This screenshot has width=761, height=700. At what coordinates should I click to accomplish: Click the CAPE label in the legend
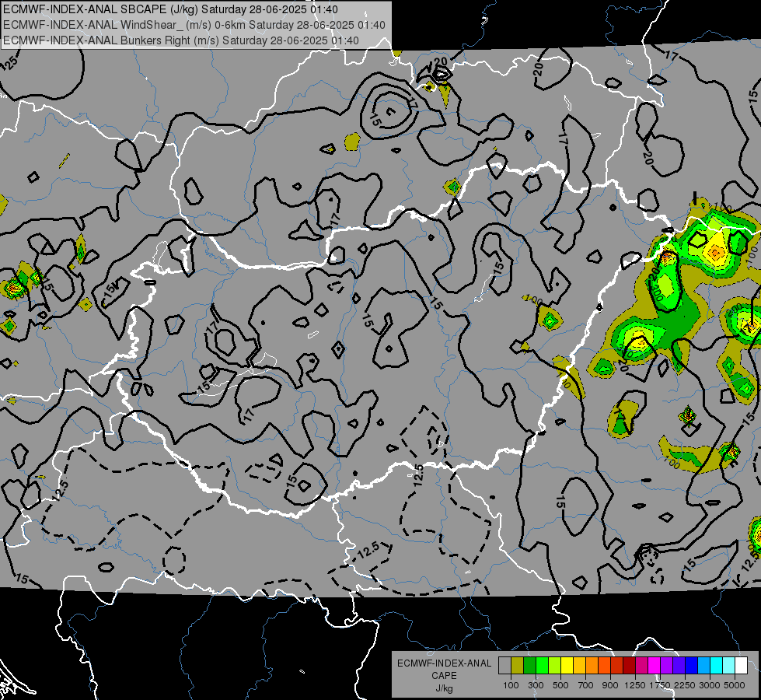point(444,676)
